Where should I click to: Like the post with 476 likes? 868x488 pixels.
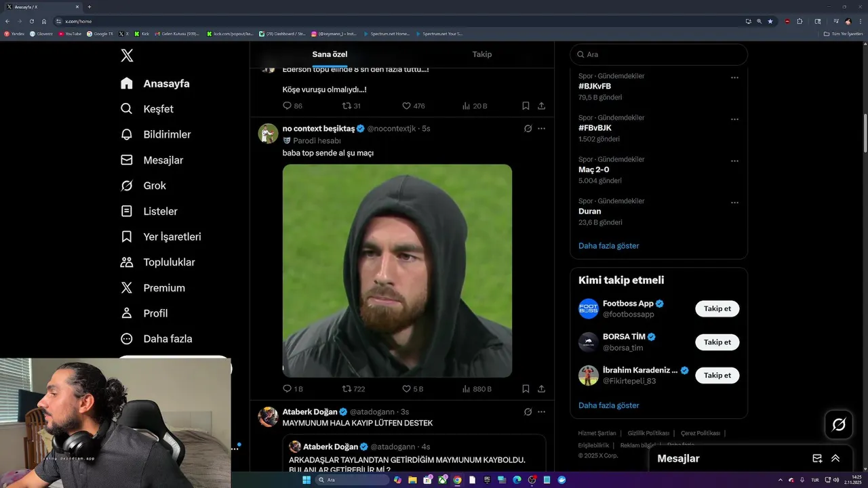tap(414, 106)
